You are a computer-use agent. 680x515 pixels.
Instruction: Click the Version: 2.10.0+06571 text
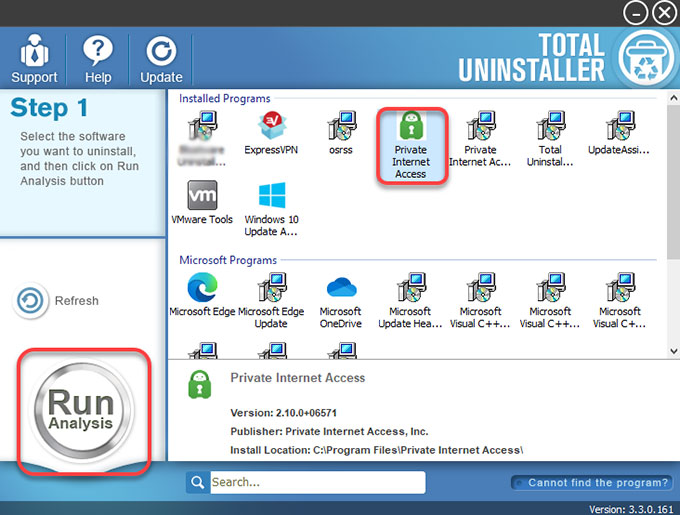point(283,413)
